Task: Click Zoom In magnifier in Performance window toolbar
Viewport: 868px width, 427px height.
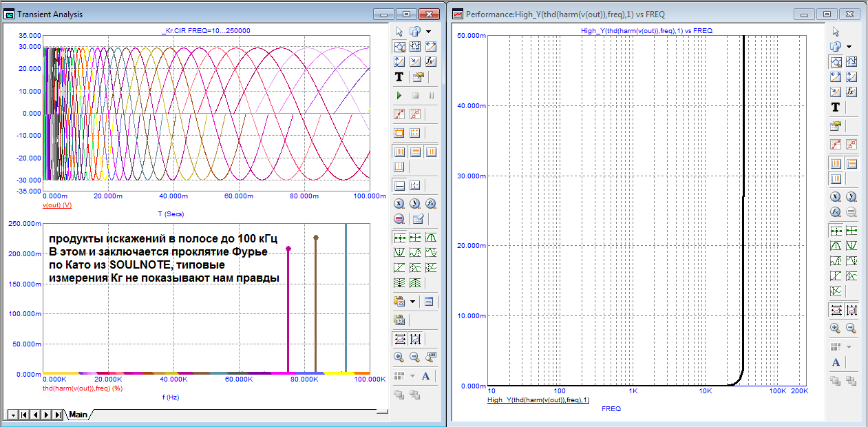Action: [x=836, y=329]
